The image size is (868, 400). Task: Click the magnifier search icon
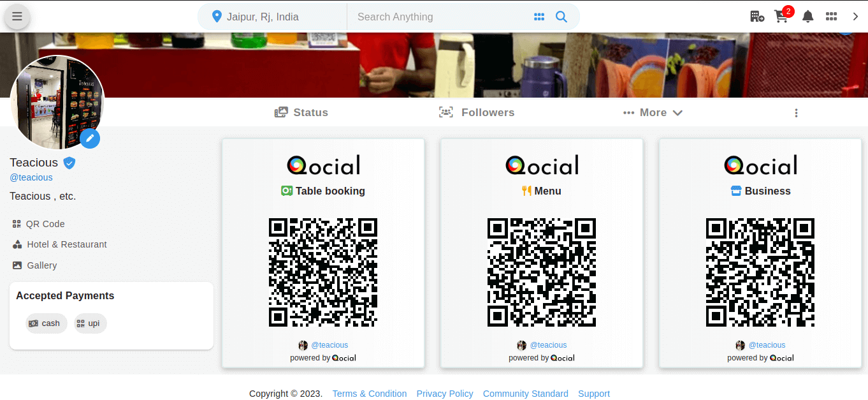(561, 17)
